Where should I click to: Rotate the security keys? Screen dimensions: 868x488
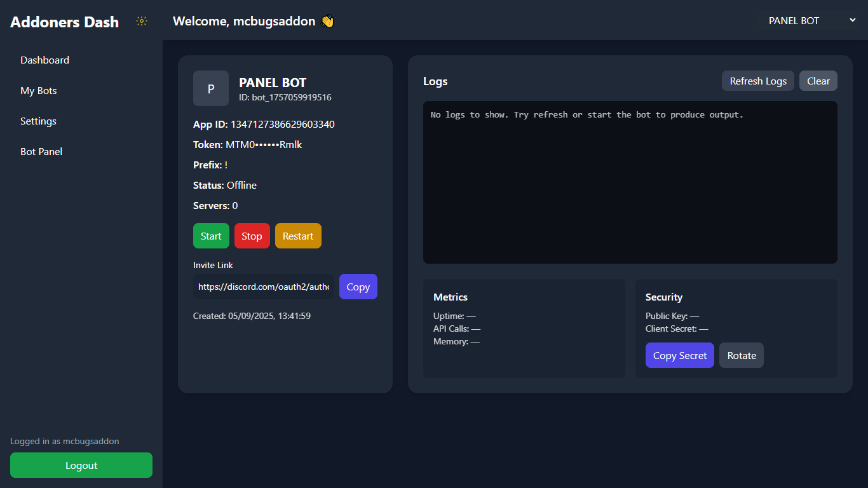click(x=741, y=355)
